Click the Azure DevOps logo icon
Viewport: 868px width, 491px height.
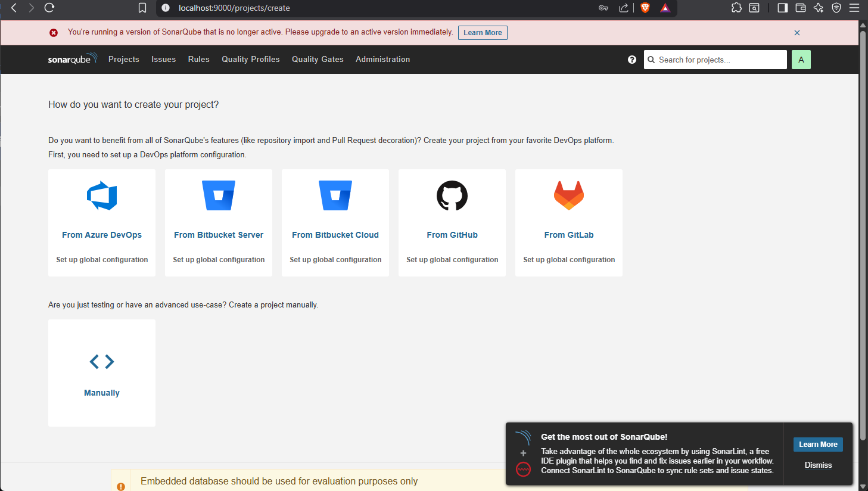pos(102,195)
